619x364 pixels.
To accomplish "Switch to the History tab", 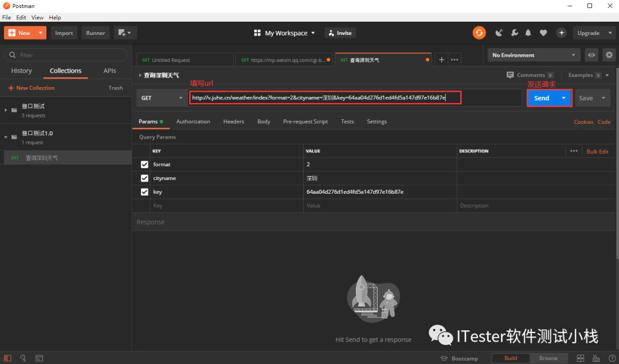I will click(x=21, y=71).
